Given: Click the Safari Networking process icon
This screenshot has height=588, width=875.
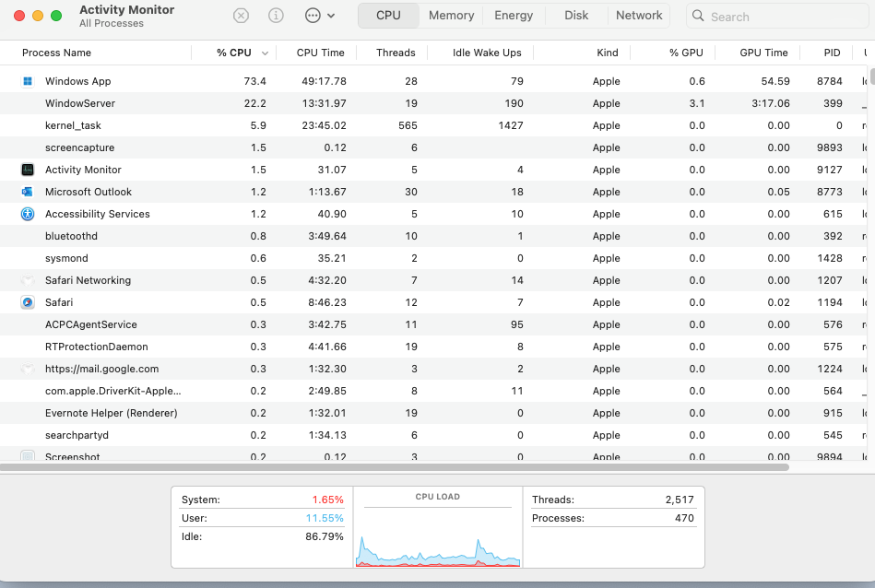Looking at the screenshot, I should (28, 280).
